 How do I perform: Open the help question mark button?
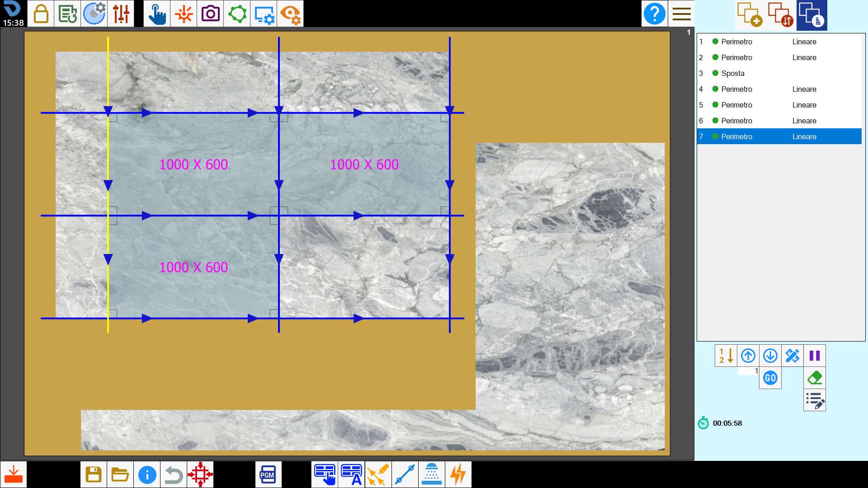click(654, 14)
